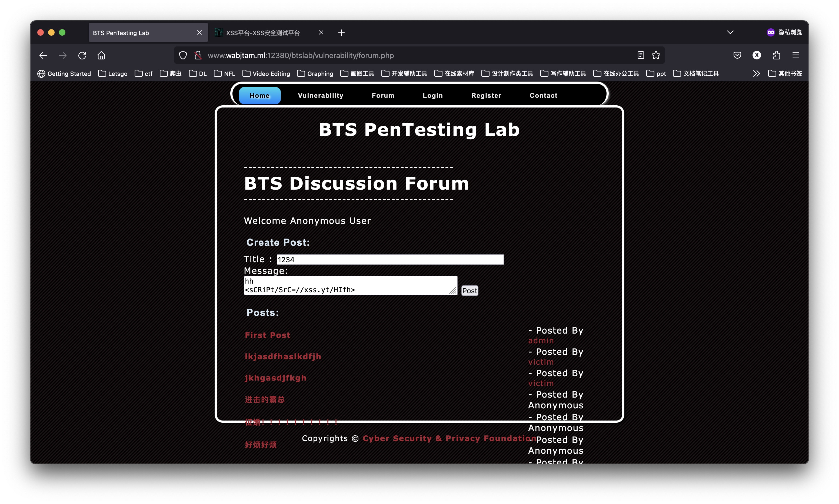The width and height of the screenshot is (839, 504).
Task: Open a new tab with plus
Action: (x=341, y=33)
